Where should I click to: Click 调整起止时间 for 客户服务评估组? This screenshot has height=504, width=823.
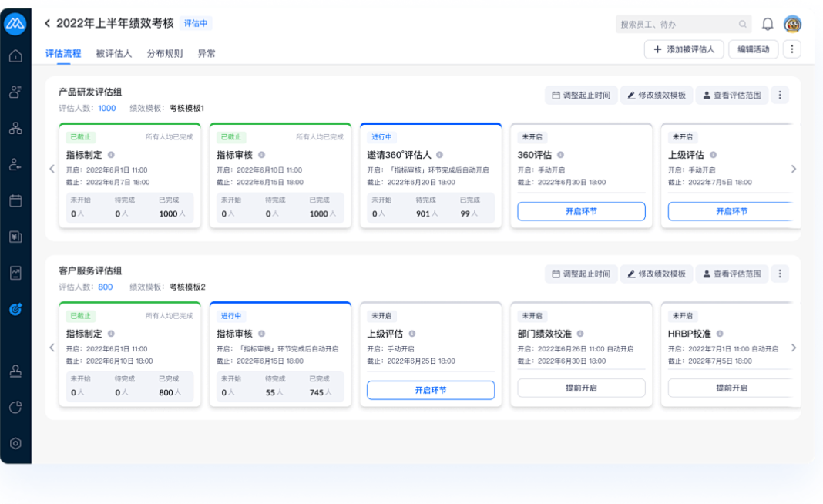(581, 274)
